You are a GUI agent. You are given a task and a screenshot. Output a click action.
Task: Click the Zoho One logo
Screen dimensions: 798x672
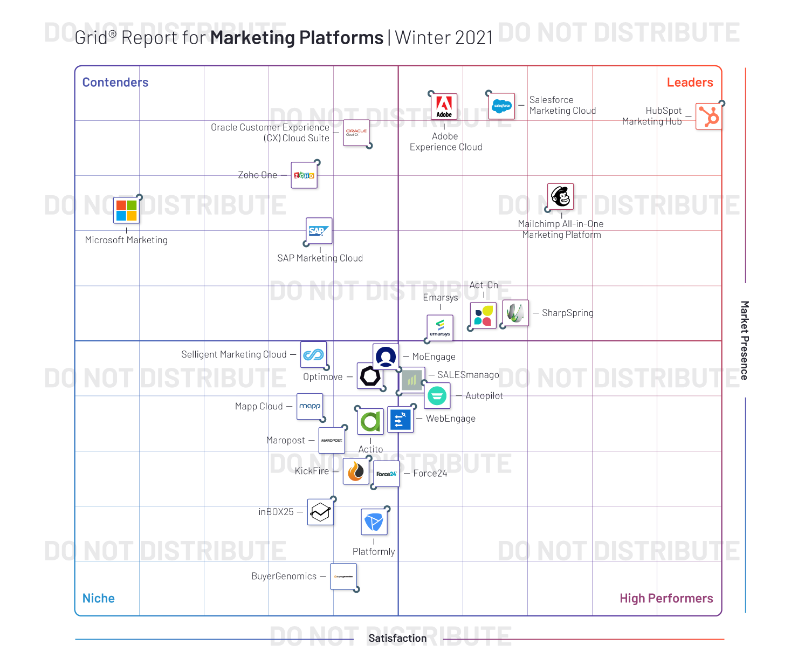point(304,175)
